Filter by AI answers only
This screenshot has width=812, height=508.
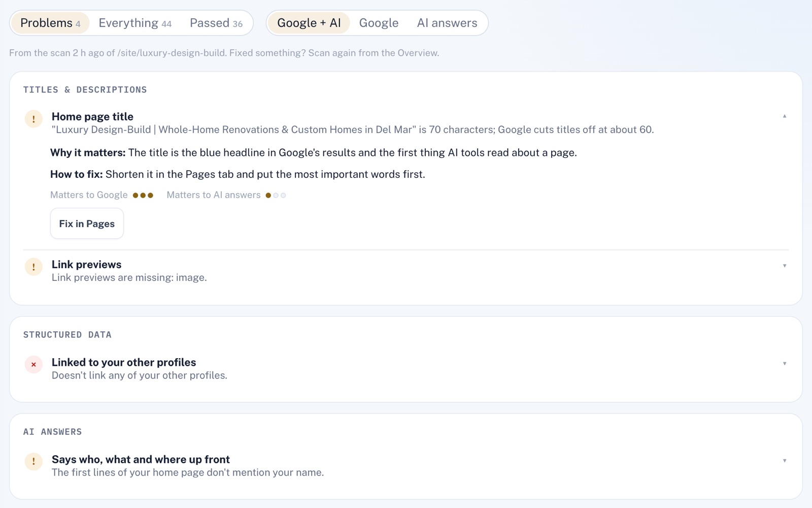[x=447, y=23]
